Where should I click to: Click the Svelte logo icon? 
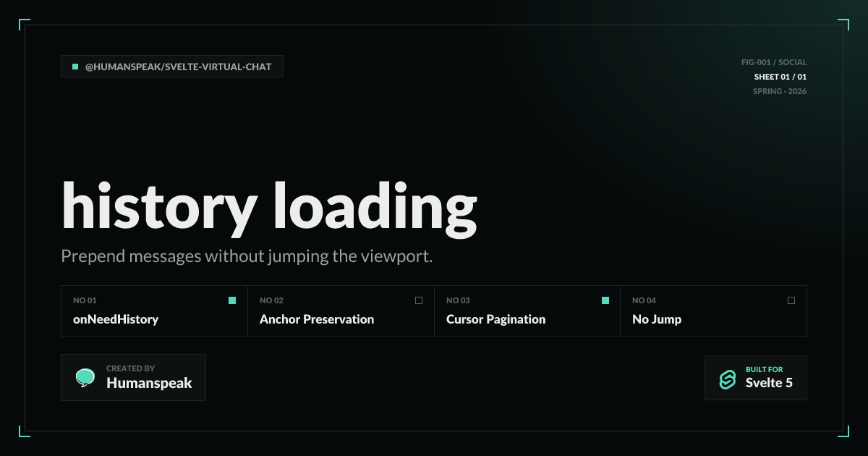click(x=727, y=379)
